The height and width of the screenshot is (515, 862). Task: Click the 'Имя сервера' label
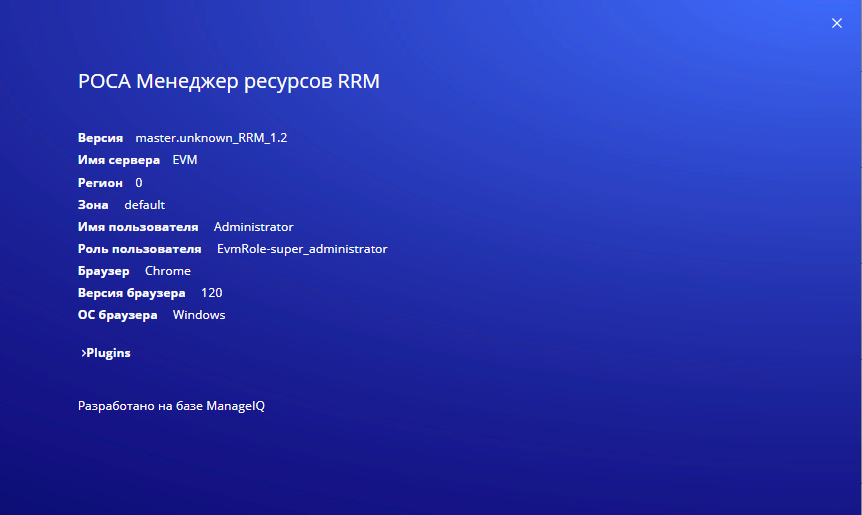[x=118, y=160]
